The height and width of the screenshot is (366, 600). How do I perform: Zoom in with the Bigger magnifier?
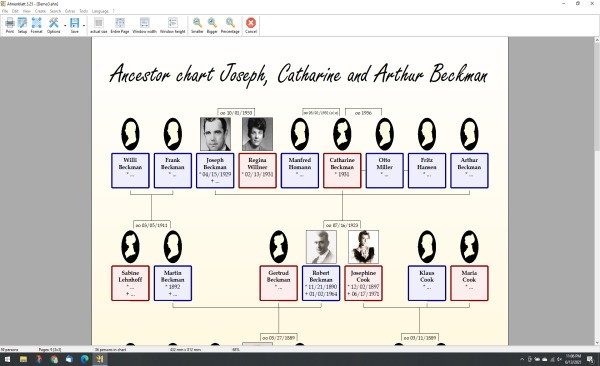(x=212, y=25)
